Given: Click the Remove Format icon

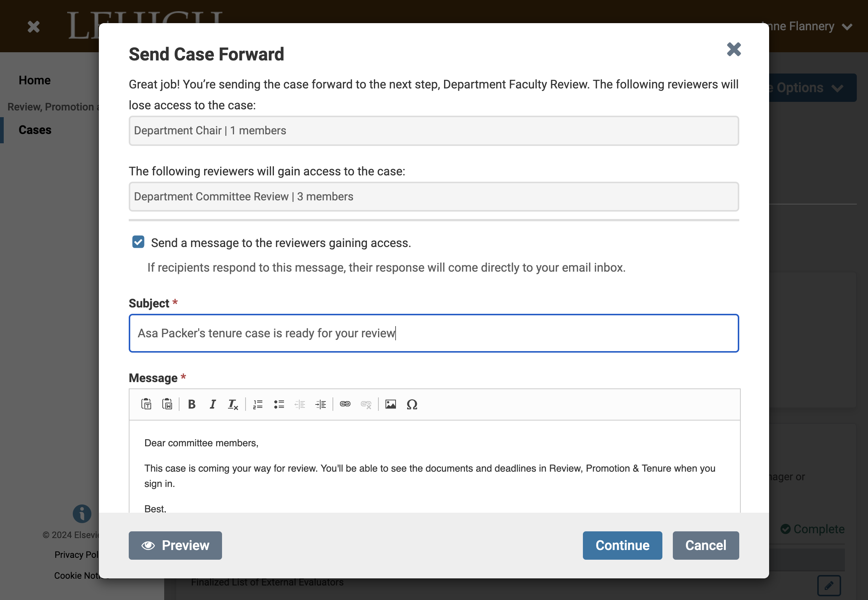Looking at the screenshot, I should (x=233, y=404).
